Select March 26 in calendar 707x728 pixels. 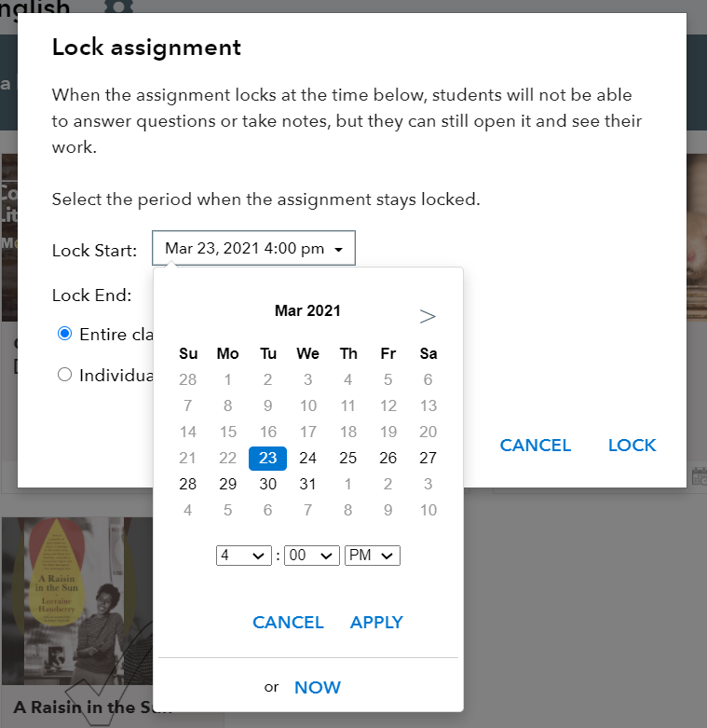click(x=387, y=459)
